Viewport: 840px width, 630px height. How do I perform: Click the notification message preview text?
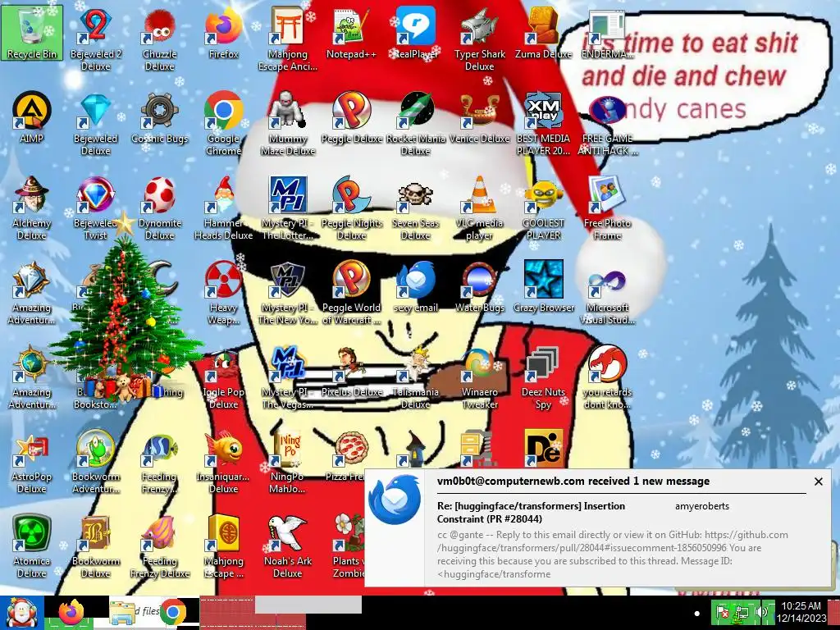pos(612,555)
